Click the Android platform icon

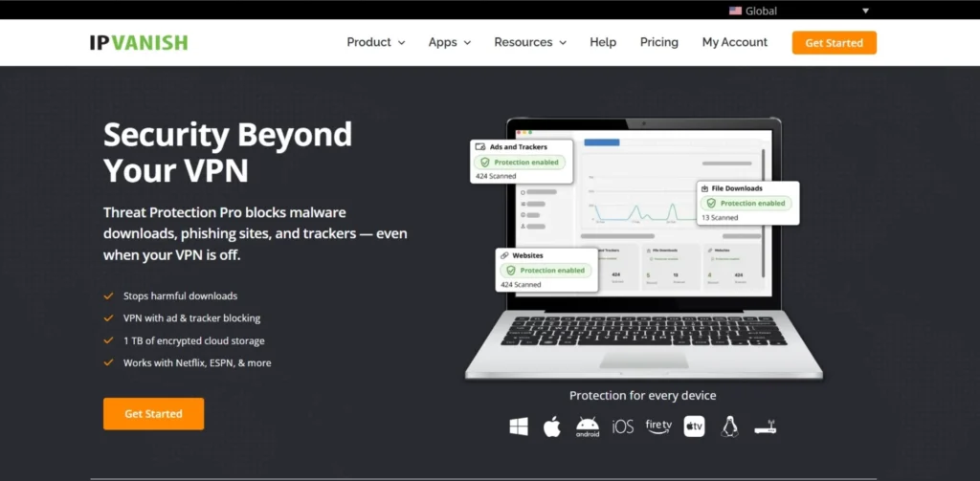[x=588, y=426]
